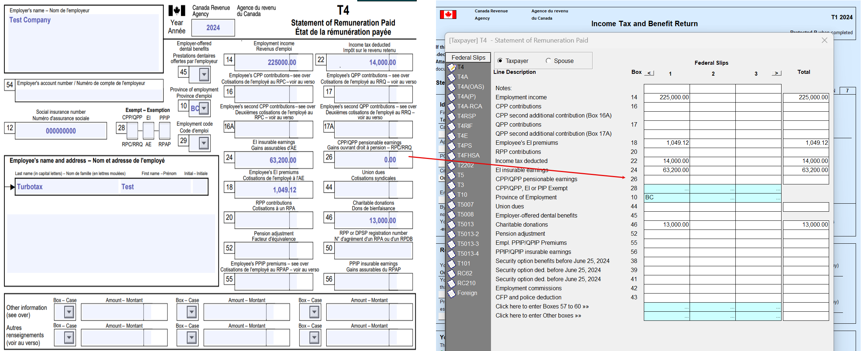Select the Taxpayer radio button
The height and width of the screenshot is (351, 868).
pyautogui.click(x=500, y=61)
